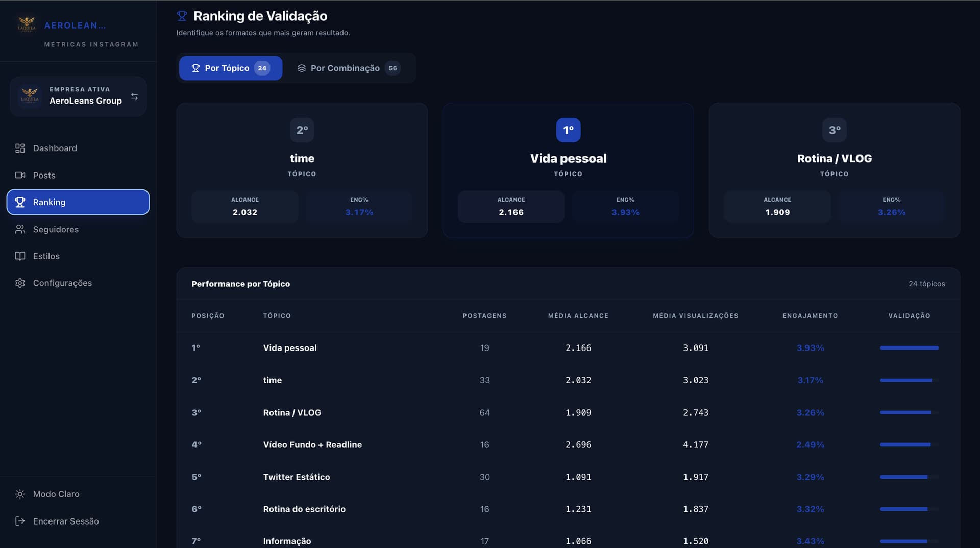Switch company using the swap arrows icon
Viewport: 980px width, 548px height.
(134, 96)
